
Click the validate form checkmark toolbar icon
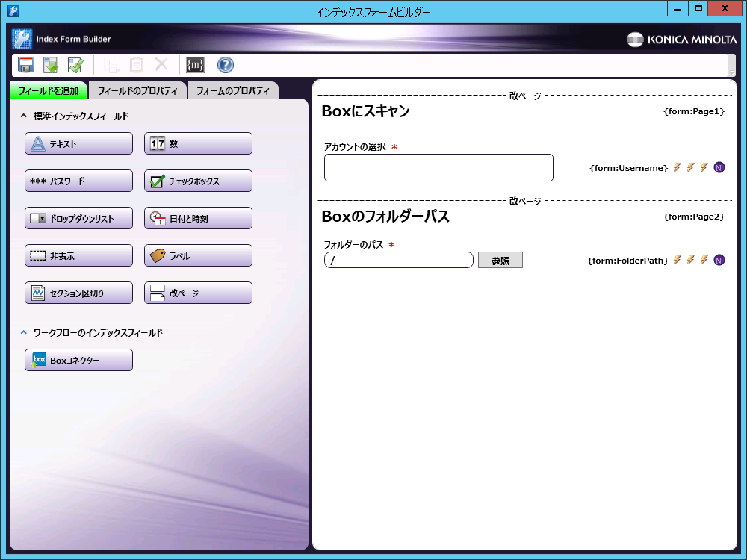tap(75, 65)
